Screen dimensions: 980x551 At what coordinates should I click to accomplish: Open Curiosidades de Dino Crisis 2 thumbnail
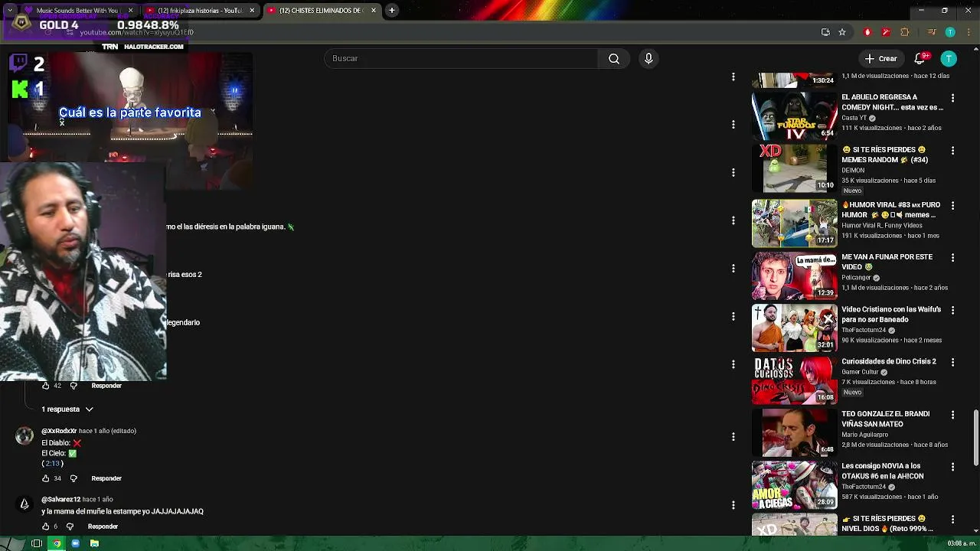click(795, 380)
